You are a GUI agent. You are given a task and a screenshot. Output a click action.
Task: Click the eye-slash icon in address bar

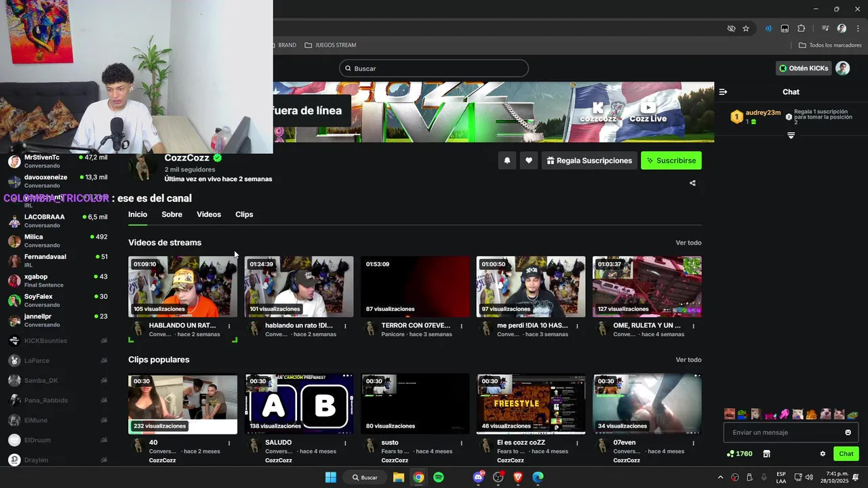pos(731,28)
